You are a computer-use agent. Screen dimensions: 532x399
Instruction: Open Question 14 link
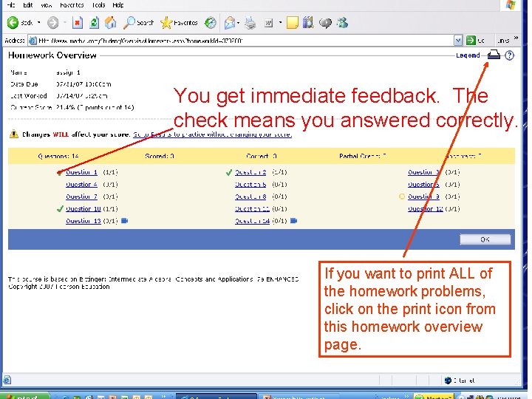tap(252, 221)
